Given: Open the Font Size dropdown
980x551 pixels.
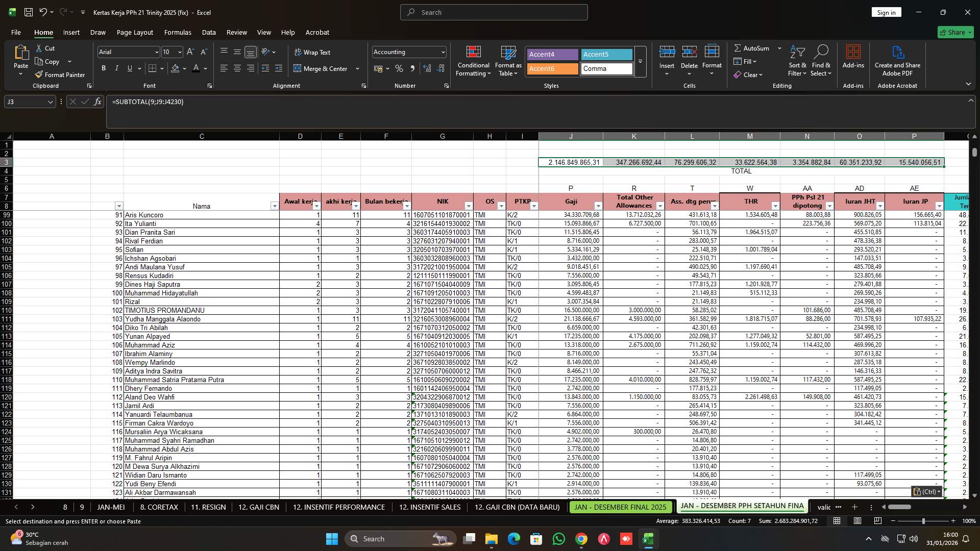Looking at the screenshot, I should pos(179,52).
